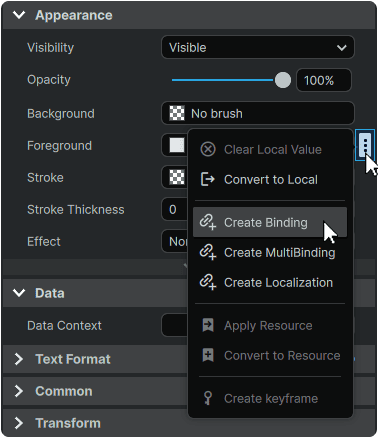Click the Stroke checkered brush swatch
The height and width of the screenshot is (438, 378).
click(177, 177)
